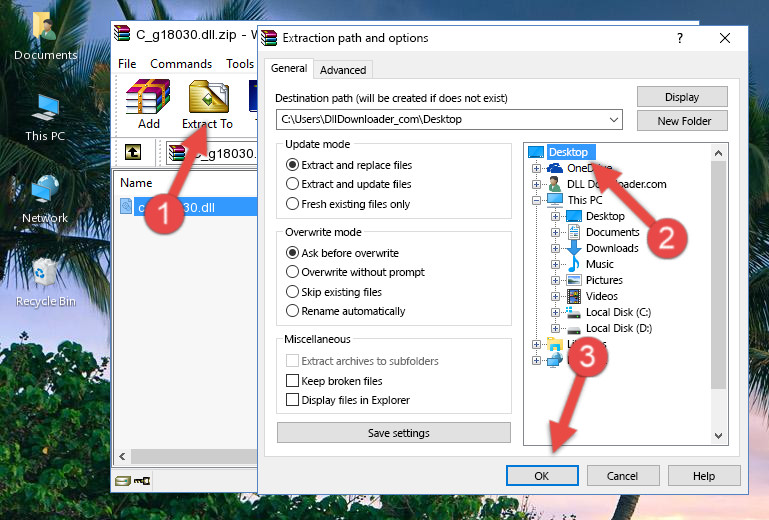Screen dimensions: 769x520
Task: Open the Tools menu in WinRAR
Action: coord(240,64)
